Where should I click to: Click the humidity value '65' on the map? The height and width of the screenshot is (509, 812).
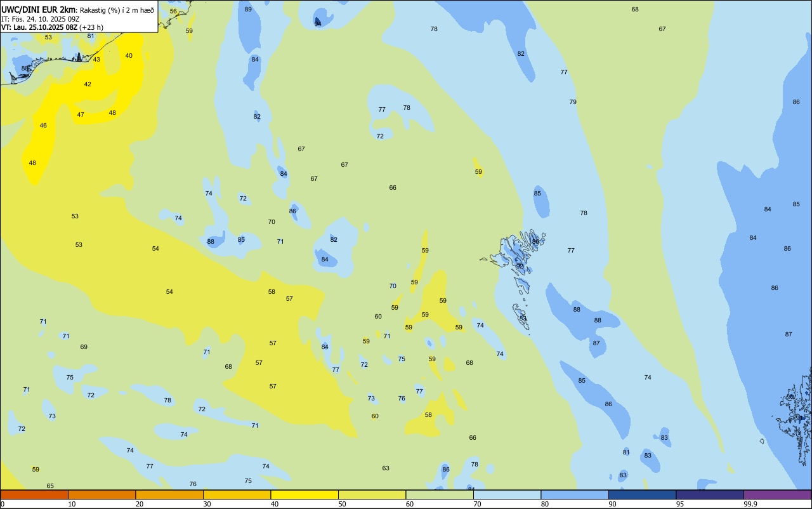click(50, 486)
